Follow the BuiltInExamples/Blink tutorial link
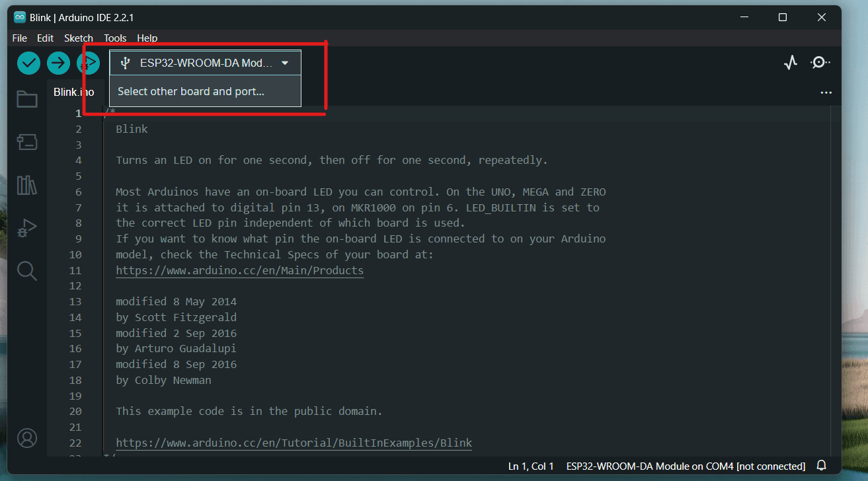The image size is (868, 481). pyautogui.click(x=294, y=443)
